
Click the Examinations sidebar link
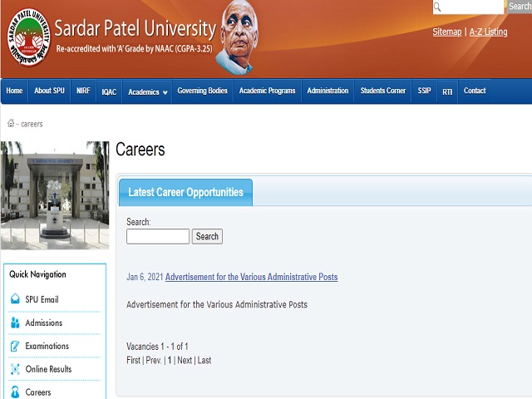click(47, 346)
